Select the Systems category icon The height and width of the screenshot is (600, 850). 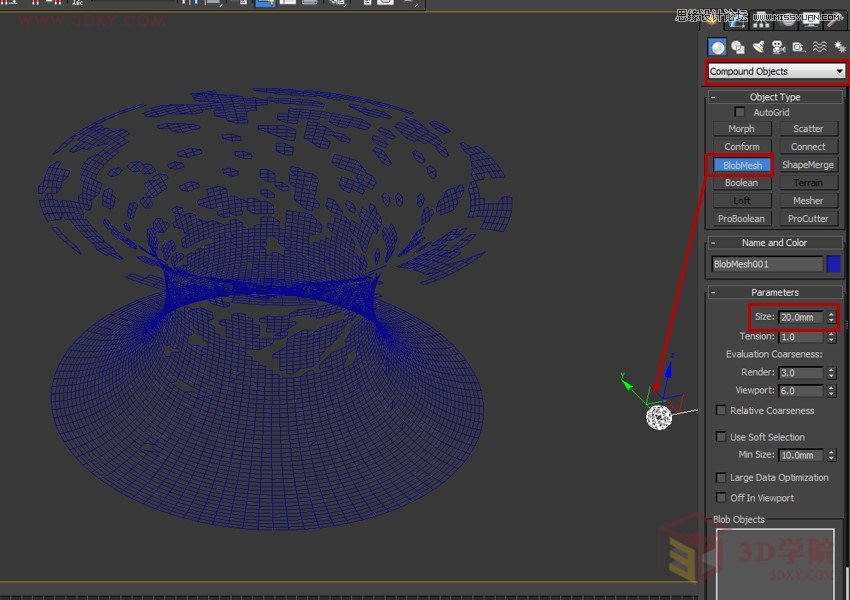[840, 46]
